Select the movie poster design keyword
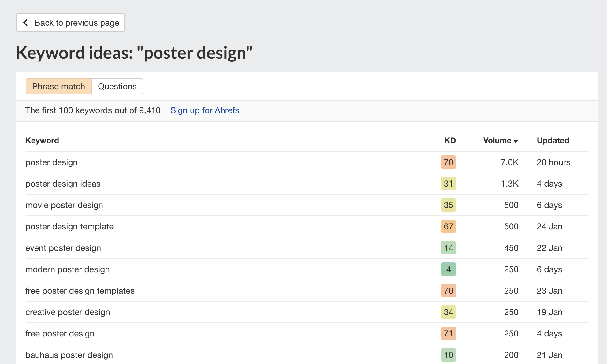Image resolution: width=607 pixels, height=364 pixels. point(64,205)
